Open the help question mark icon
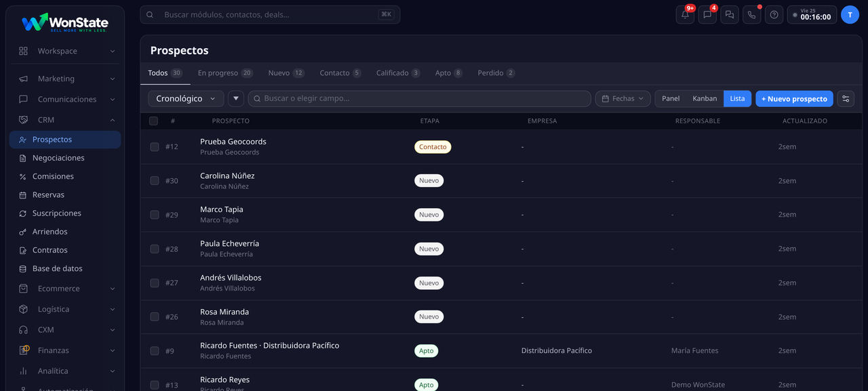The width and height of the screenshot is (868, 391). (774, 15)
